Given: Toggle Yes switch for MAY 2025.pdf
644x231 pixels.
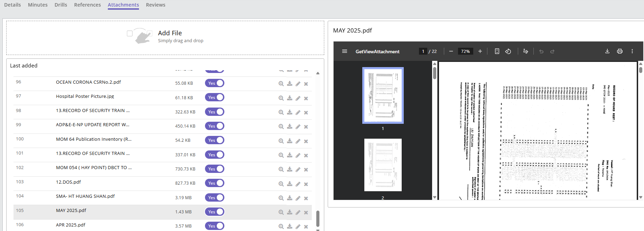Looking at the screenshot, I should (x=215, y=212).
